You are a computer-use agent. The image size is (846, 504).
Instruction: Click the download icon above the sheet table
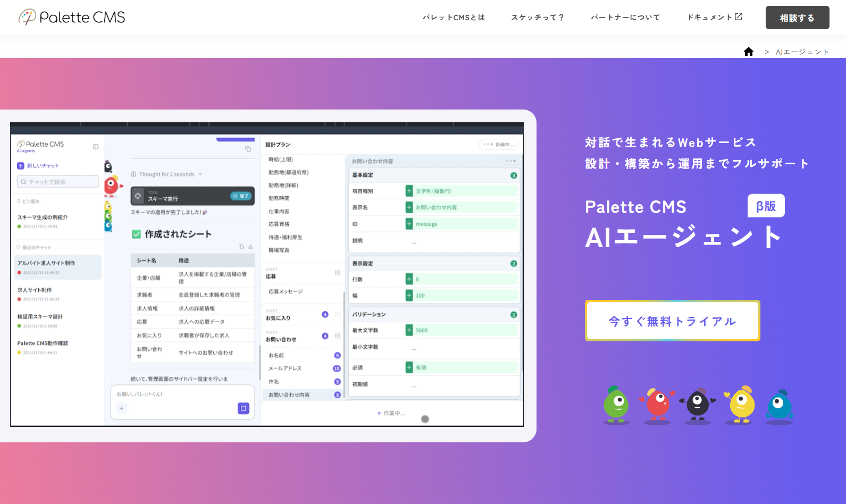(x=250, y=247)
